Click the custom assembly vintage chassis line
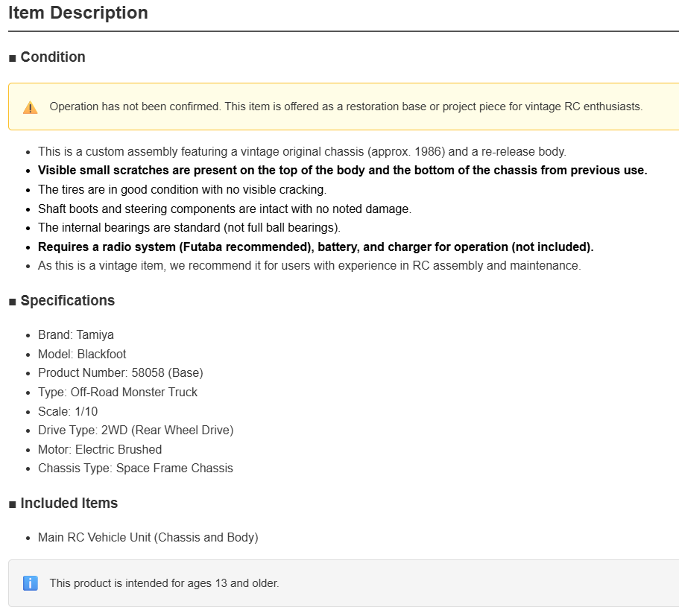Screen dimensions: 679x616 pyautogui.click(x=303, y=151)
